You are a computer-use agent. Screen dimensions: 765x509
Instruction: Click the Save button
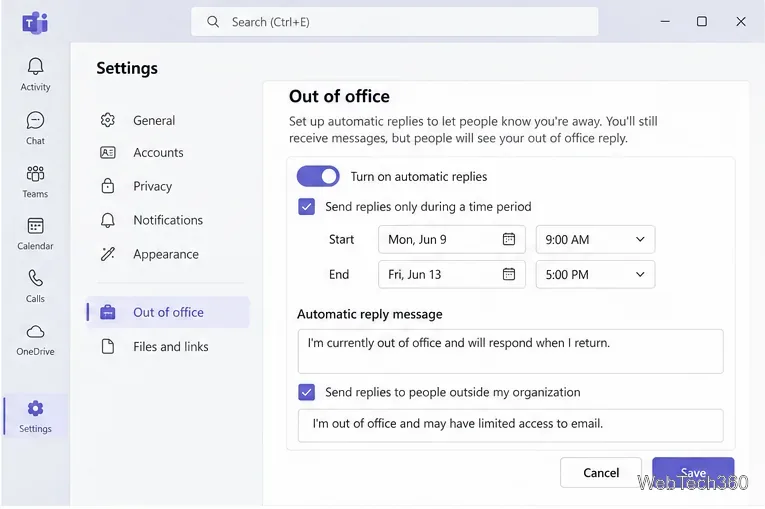click(x=693, y=472)
